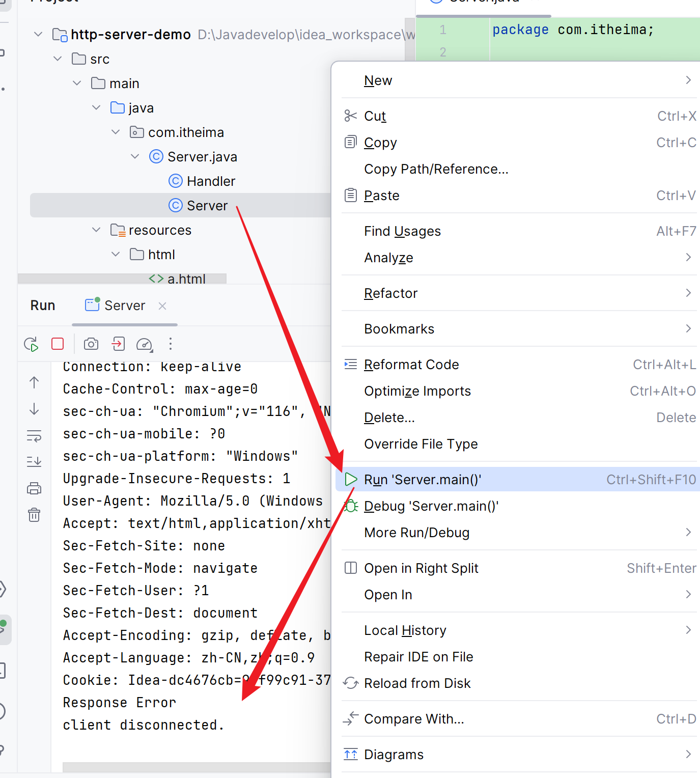
Task: Choose Optimize Imports
Action: click(518, 391)
